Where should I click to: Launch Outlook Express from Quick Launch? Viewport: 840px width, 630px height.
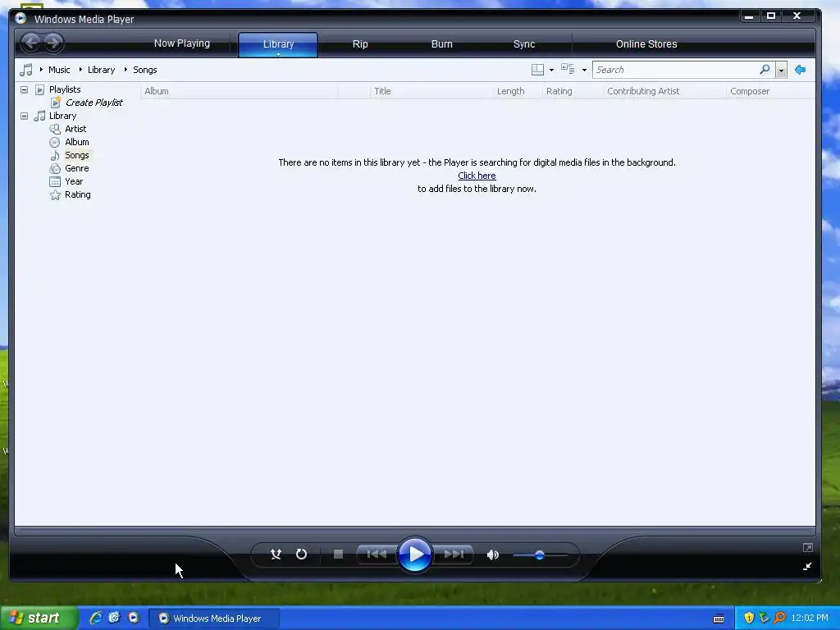click(115, 619)
